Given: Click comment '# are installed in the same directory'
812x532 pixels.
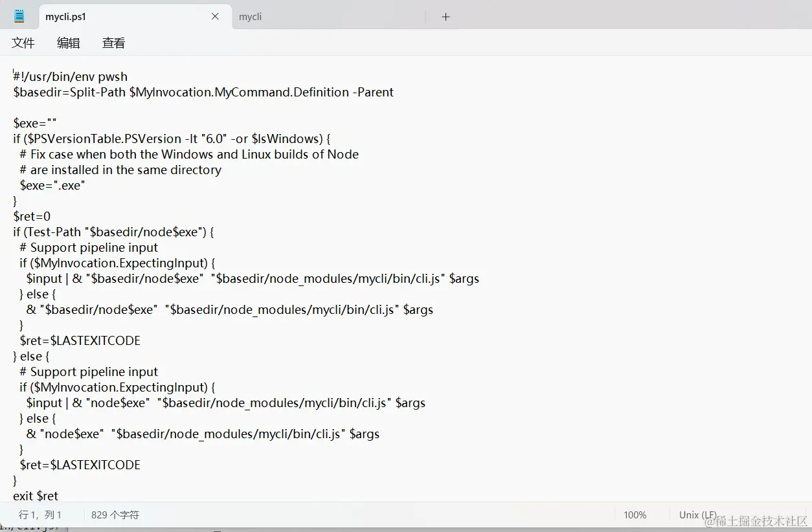Looking at the screenshot, I should (120, 170).
